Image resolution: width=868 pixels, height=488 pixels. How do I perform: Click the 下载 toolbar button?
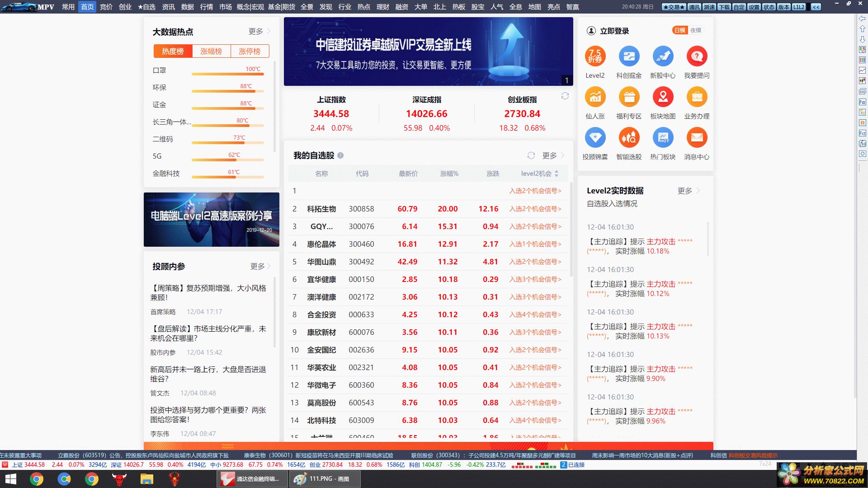tap(724, 7)
